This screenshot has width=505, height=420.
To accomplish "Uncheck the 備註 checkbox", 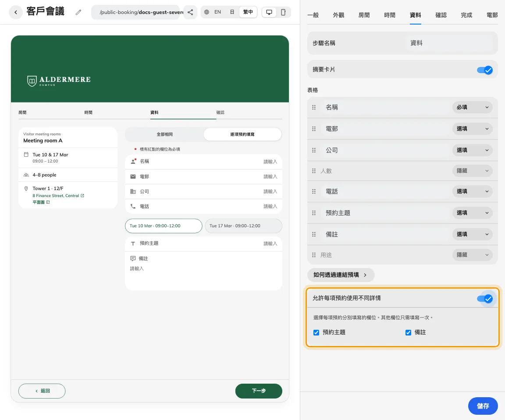I will tap(408, 332).
